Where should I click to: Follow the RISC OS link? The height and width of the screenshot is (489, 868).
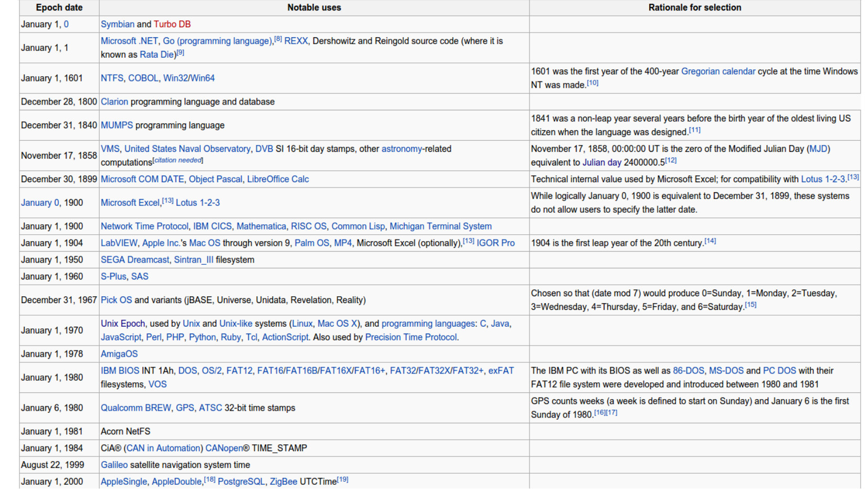[x=309, y=226]
